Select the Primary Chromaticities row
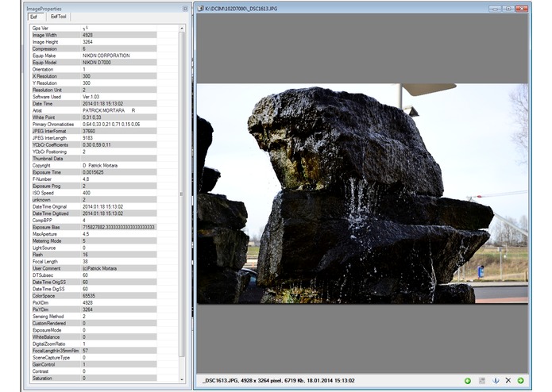552x392 pixels. coord(94,124)
